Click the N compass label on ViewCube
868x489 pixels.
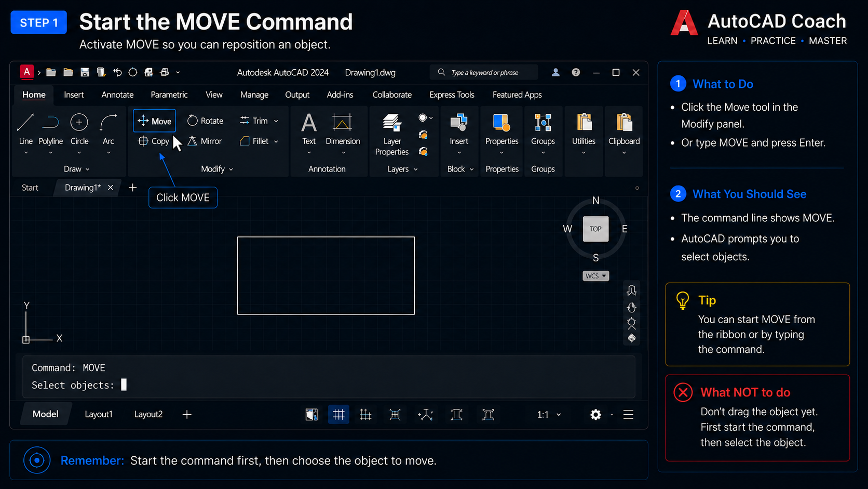596,201
